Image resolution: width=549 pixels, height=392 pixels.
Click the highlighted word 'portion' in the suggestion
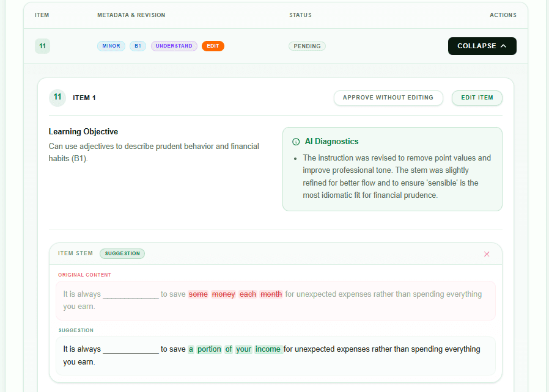pos(209,349)
